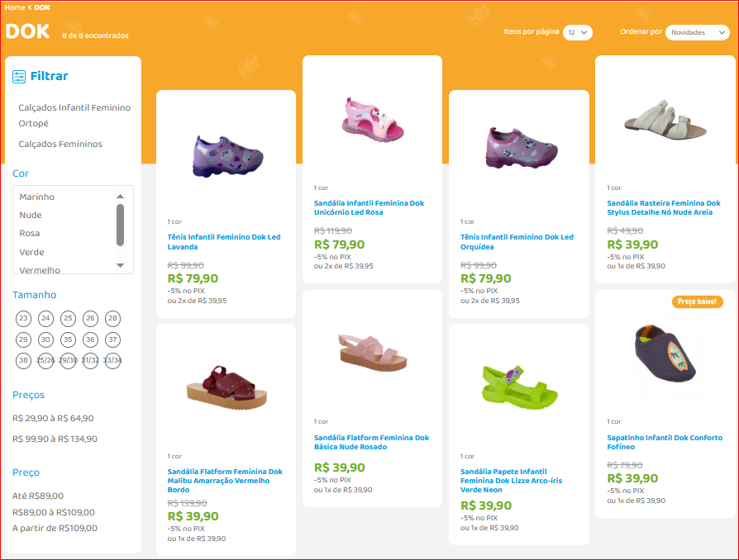Filter price R$ 29,90 à R$ 64,90
739x560 pixels.
(x=53, y=419)
